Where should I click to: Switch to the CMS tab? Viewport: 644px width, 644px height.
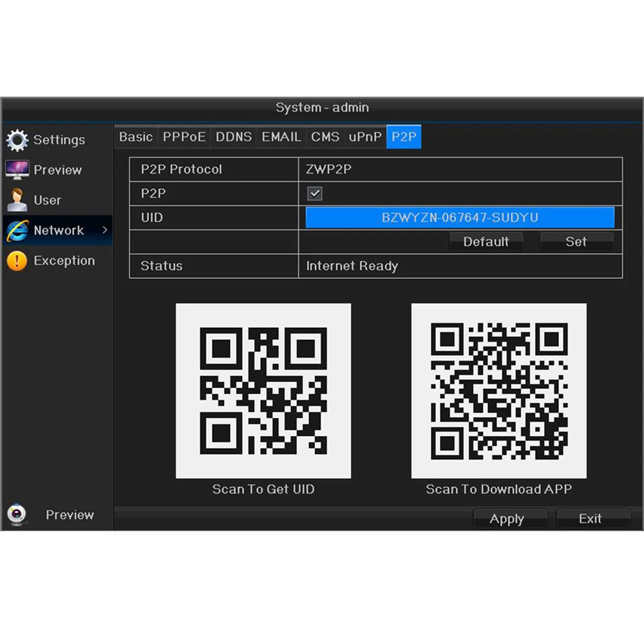(x=325, y=137)
